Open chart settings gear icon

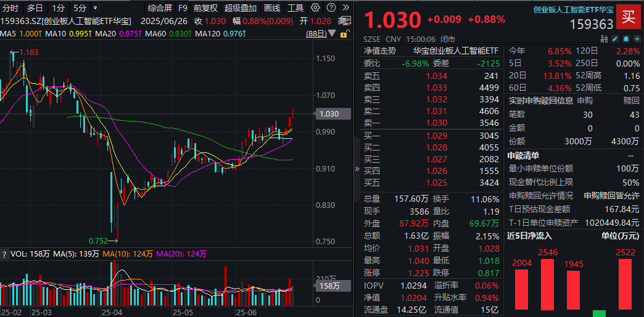coord(315,7)
